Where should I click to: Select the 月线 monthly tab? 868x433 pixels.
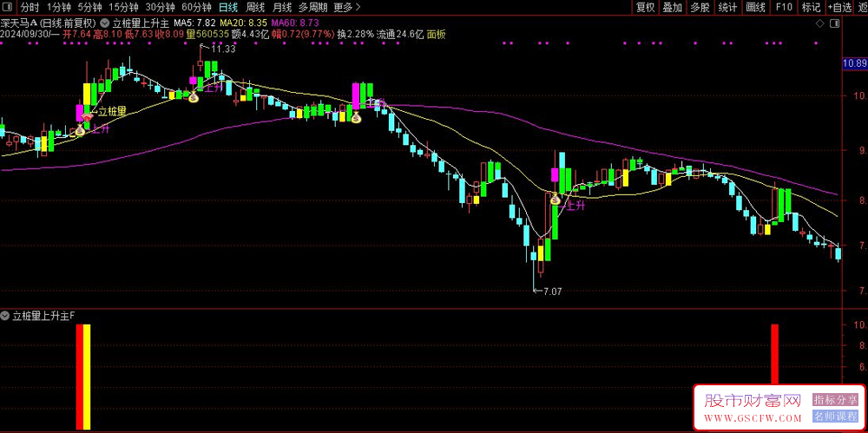(282, 7)
